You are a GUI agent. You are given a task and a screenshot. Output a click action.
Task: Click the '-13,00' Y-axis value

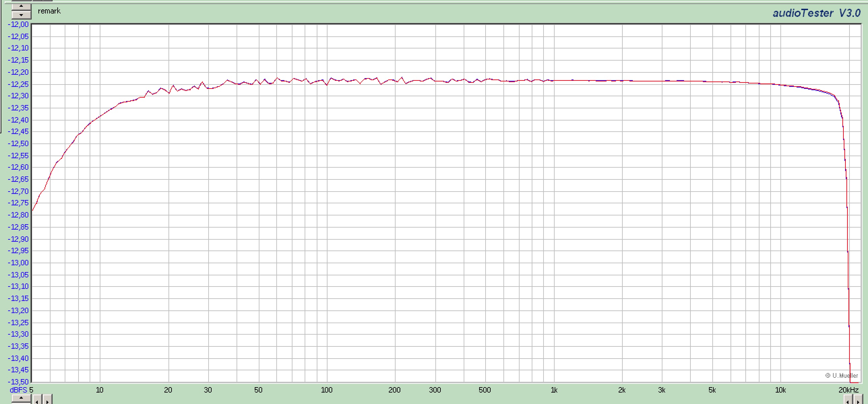coord(19,263)
